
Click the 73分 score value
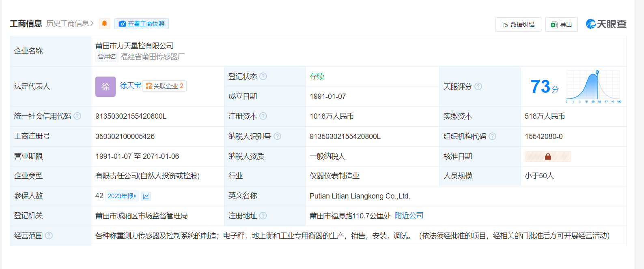point(545,87)
